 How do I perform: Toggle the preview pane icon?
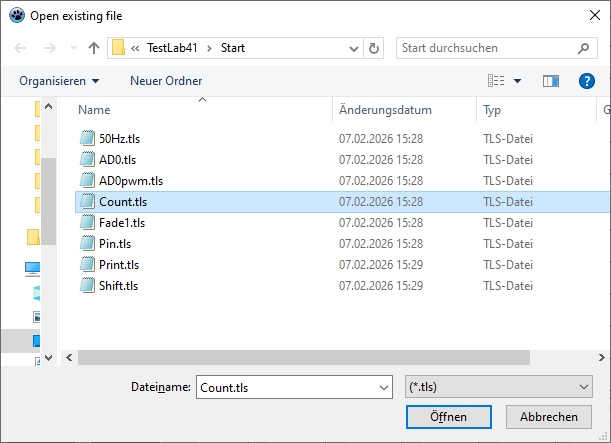click(x=550, y=80)
